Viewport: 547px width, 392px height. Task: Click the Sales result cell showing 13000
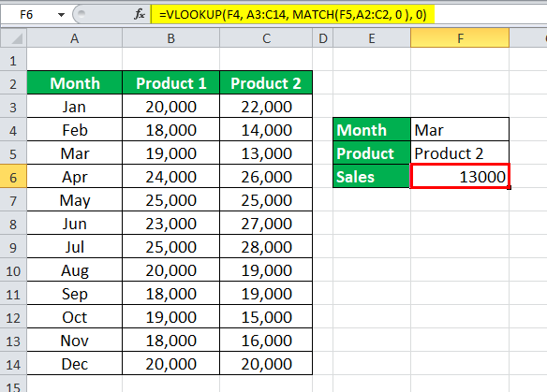point(460,176)
